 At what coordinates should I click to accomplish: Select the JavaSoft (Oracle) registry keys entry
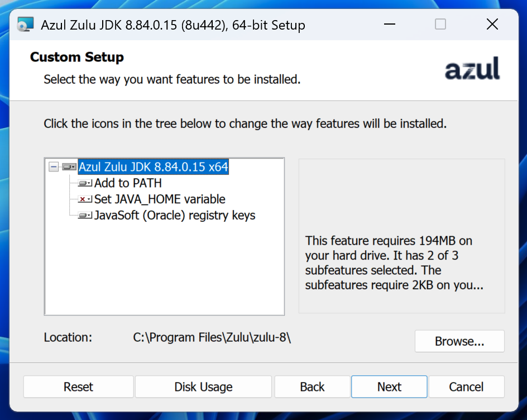pos(175,215)
